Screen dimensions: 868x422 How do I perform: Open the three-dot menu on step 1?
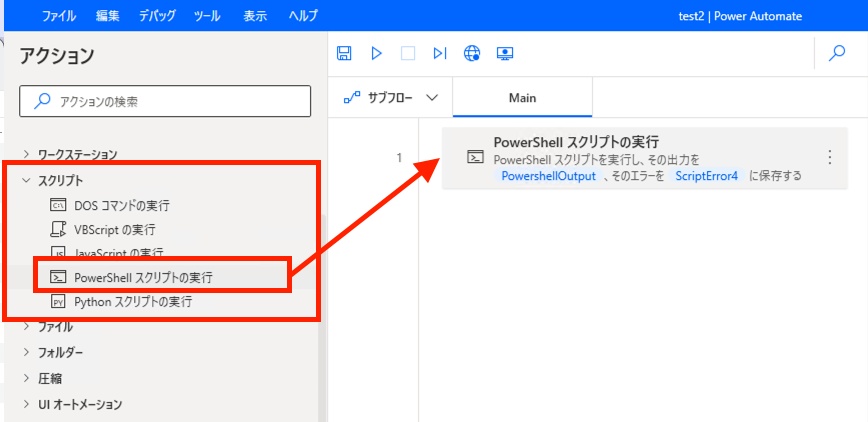(829, 158)
